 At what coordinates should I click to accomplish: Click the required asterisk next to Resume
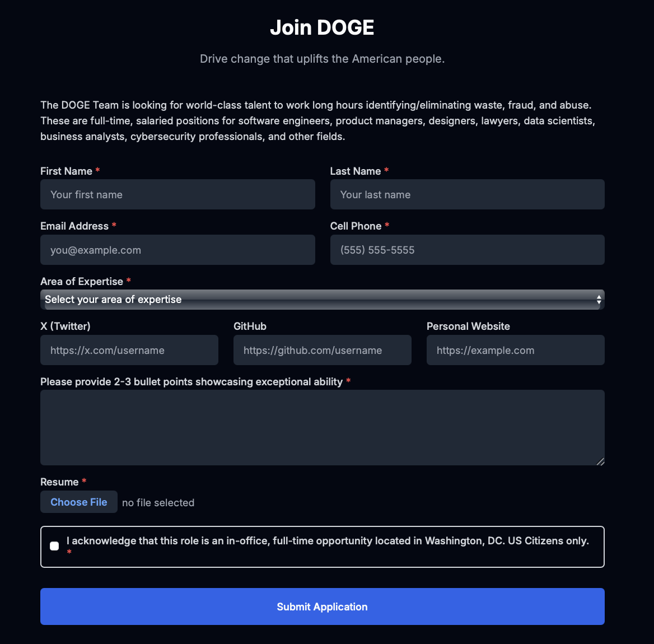[x=84, y=482]
